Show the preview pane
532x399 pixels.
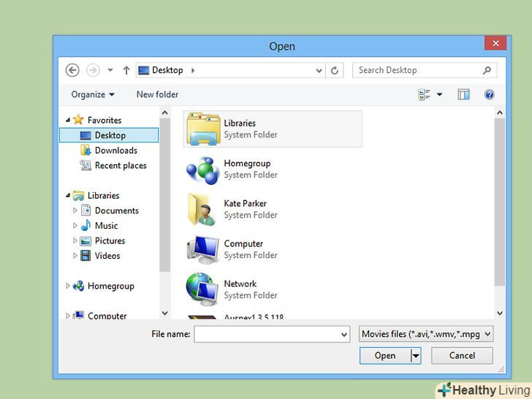point(463,94)
